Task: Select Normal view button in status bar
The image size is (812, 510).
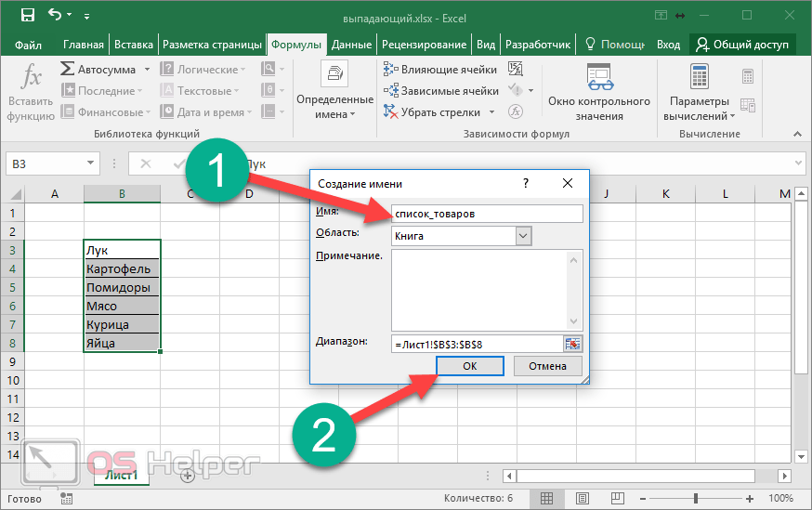Action: (x=548, y=499)
